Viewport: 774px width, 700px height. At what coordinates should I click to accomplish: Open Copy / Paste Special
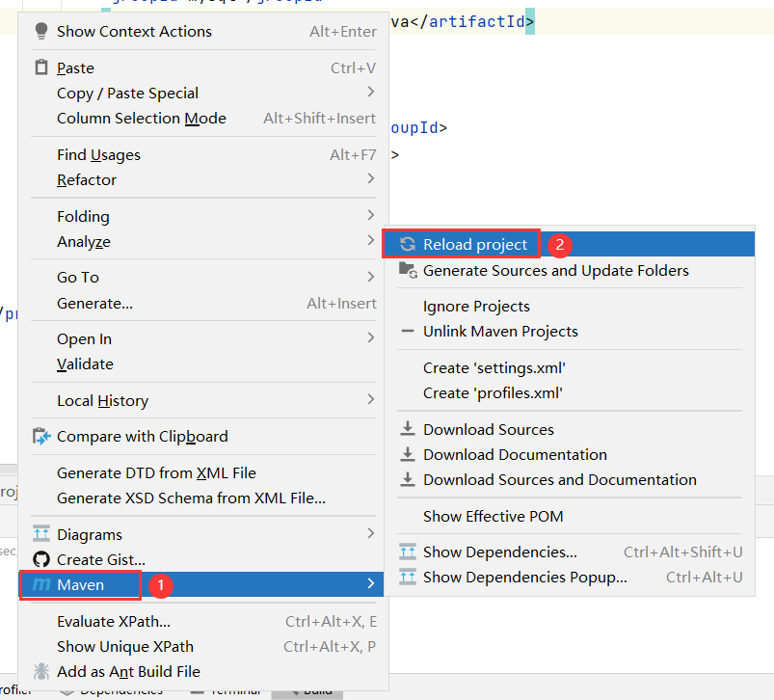pos(203,93)
